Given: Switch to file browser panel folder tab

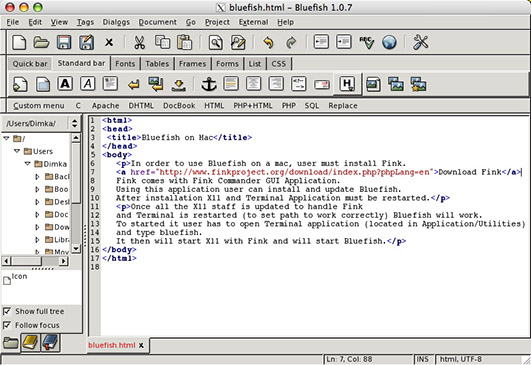Looking at the screenshot, I should [x=10, y=343].
